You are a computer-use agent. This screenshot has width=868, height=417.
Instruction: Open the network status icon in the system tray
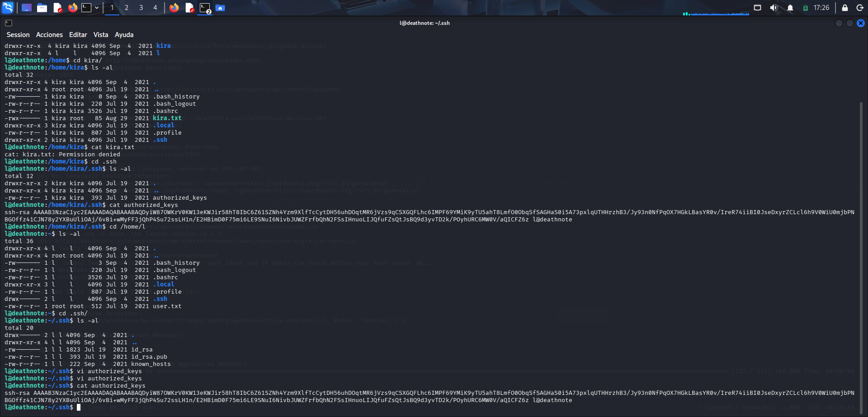(758, 8)
